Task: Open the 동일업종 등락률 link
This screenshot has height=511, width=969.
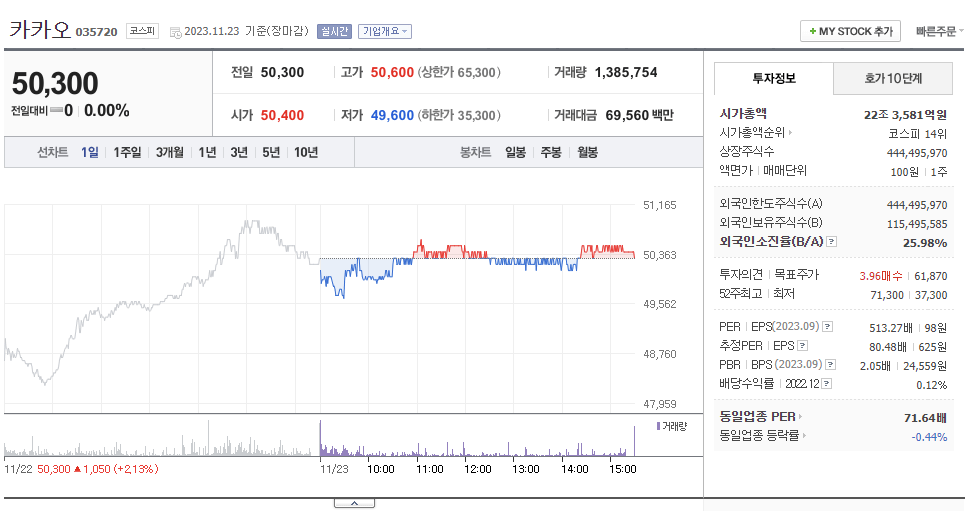Action: coord(759,436)
